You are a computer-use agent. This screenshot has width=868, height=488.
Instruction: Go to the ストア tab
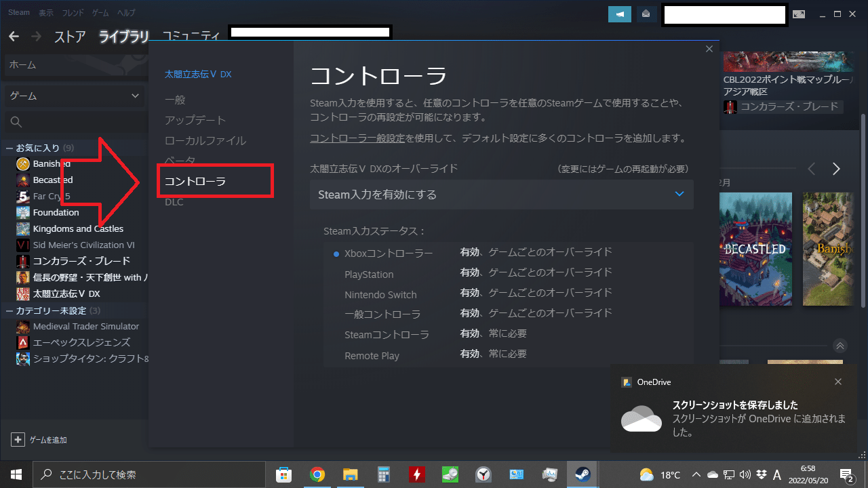(70, 37)
